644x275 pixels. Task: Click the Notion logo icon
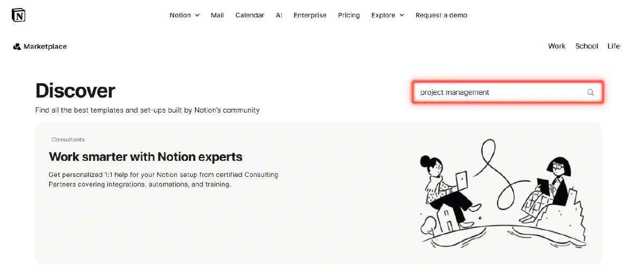coord(19,15)
